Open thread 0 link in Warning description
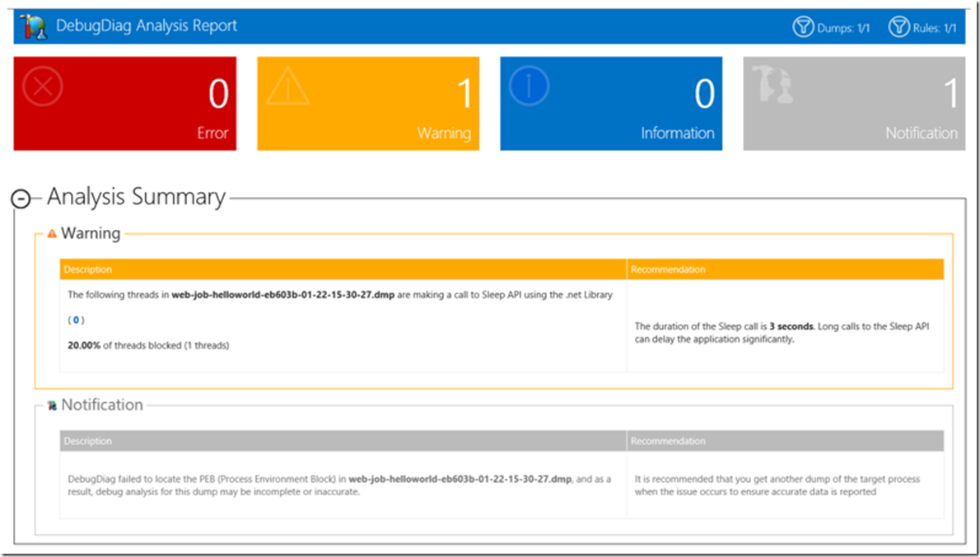 tap(76, 320)
